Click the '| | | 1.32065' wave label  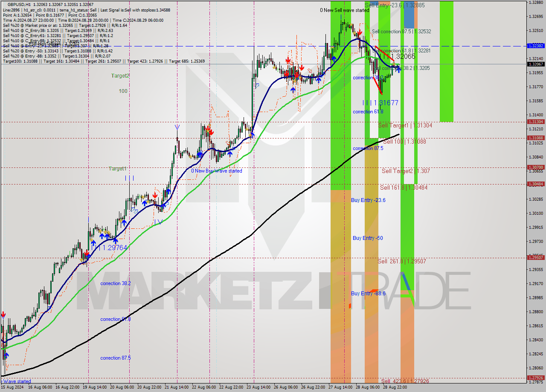pos(399,56)
